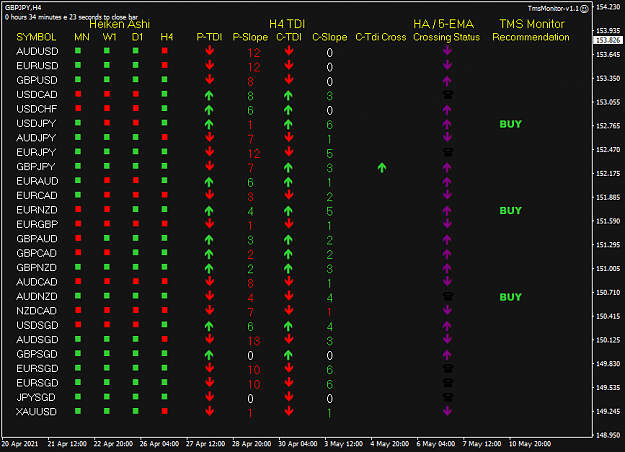
Task: Click XAUUSD purple crossing status down arrow
Action: (447, 411)
